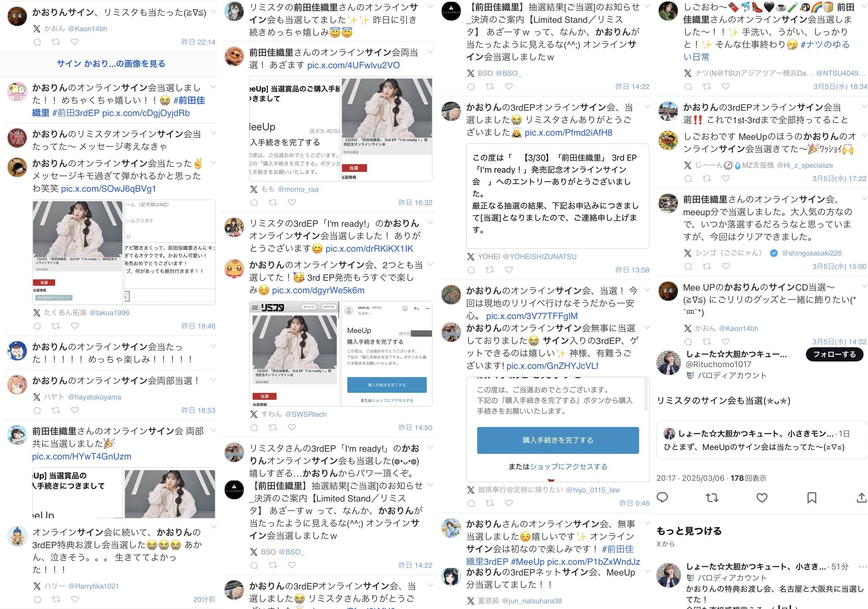Retweet the tweet by @takua1996 posted 昨日 19:46
This screenshot has height=609, width=868.
click(56, 326)
